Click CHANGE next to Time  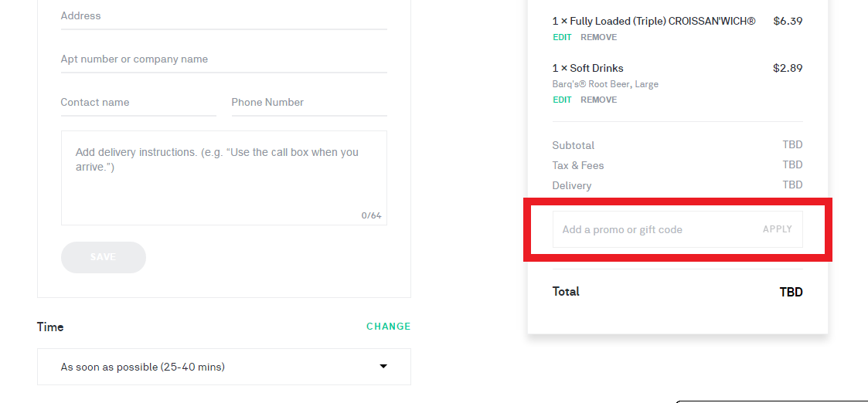(389, 326)
